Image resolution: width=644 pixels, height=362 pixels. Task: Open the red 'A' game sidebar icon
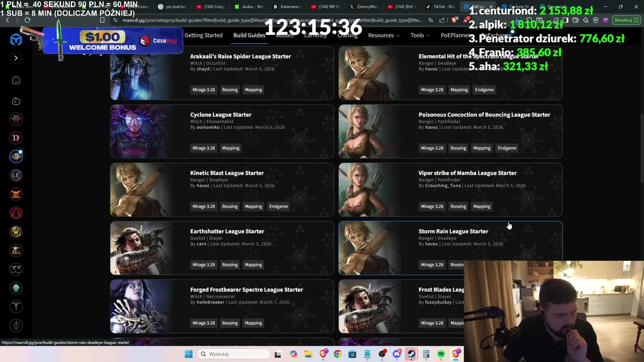tap(16, 213)
